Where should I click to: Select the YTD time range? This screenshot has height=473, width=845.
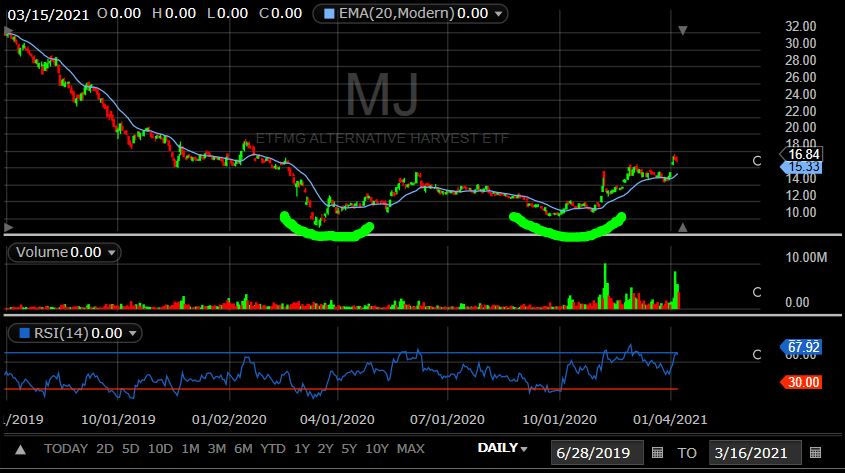(273, 449)
